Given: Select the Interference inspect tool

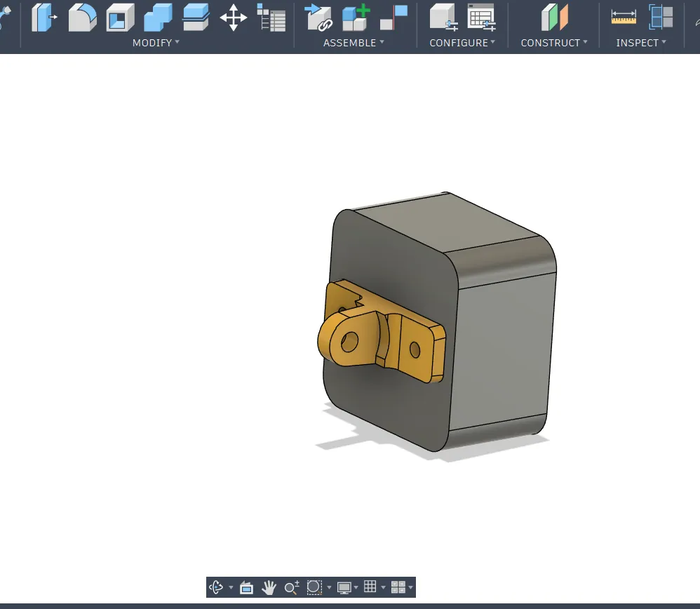Looking at the screenshot, I should pos(661,18).
